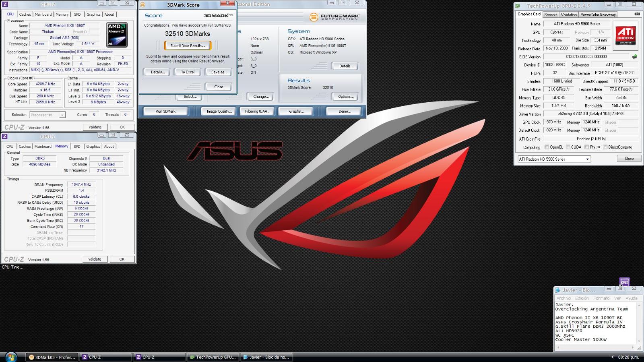Switch to the Sensors tab in GPU-Z
Image resolution: width=644 pixels, height=362 pixels.
(x=551, y=14)
